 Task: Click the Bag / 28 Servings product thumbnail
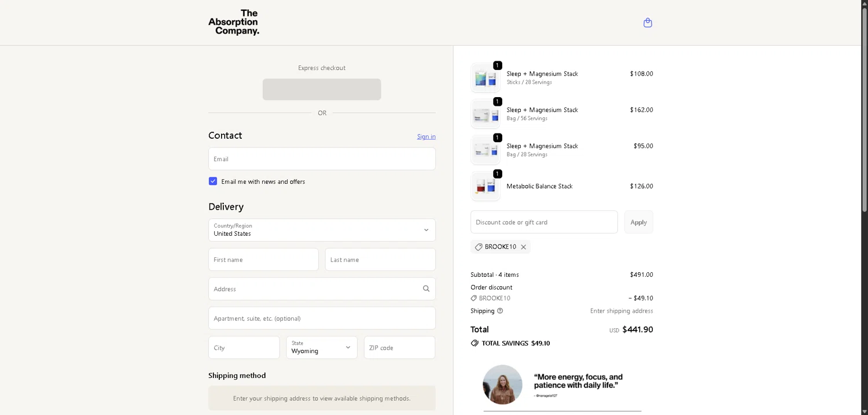coord(486,150)
